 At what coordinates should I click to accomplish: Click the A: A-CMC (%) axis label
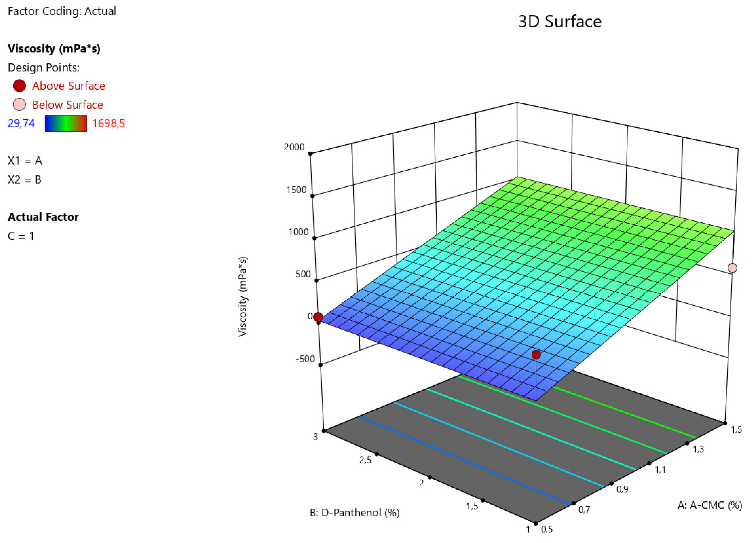tap(710, 505)
